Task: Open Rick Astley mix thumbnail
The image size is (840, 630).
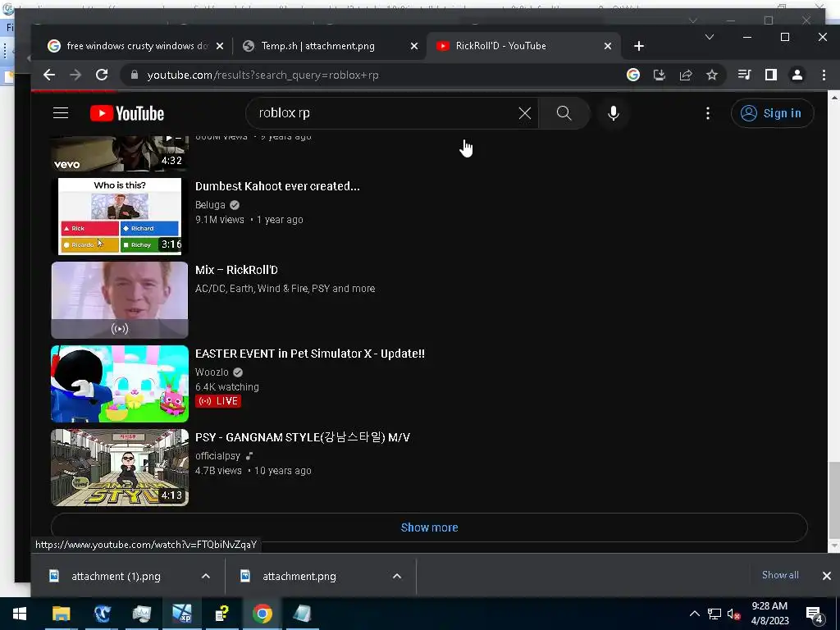Action: pyautogui.click(x=120, y=300)
